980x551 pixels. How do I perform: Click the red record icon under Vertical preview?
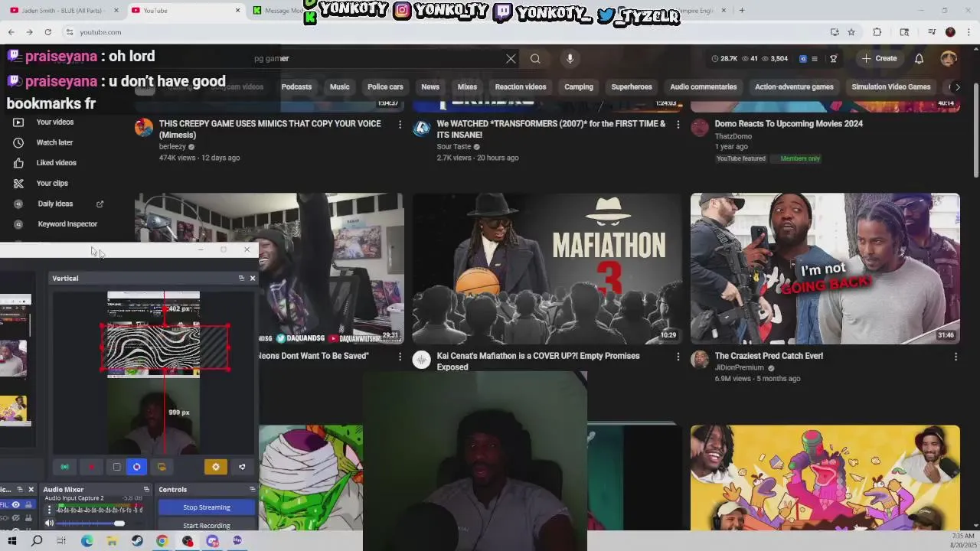(x=91, y=467)
